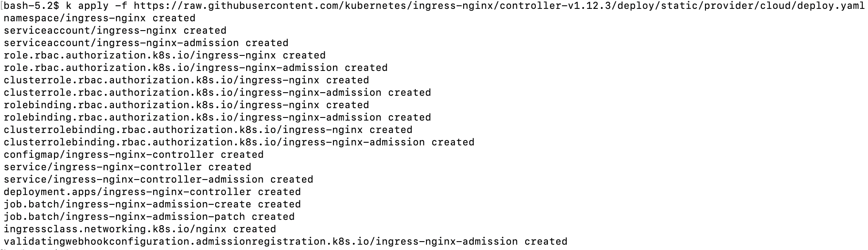868x250 pixels.
Task: Click the rolebinding ingress-nginx-admission created line
Action: tap(217, 117)
